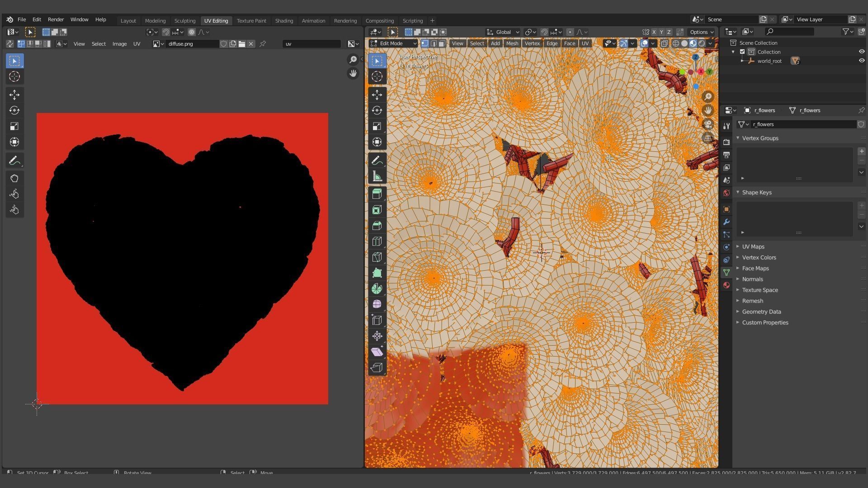Click the Z axis on navigation gizmo
This screenshot has width=868, height=488.
tap(696, 57)
